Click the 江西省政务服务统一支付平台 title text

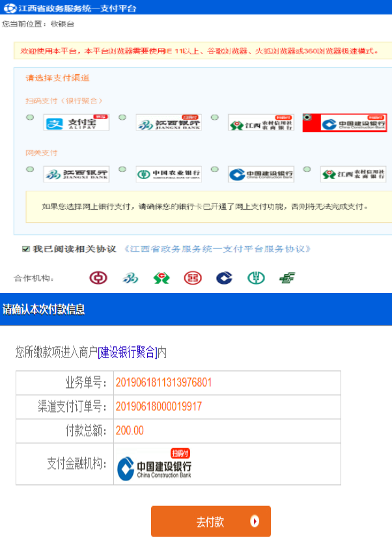point(77,8)
